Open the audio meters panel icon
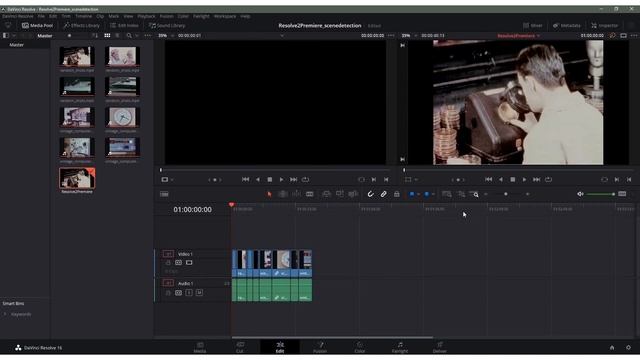 (622, 194)
